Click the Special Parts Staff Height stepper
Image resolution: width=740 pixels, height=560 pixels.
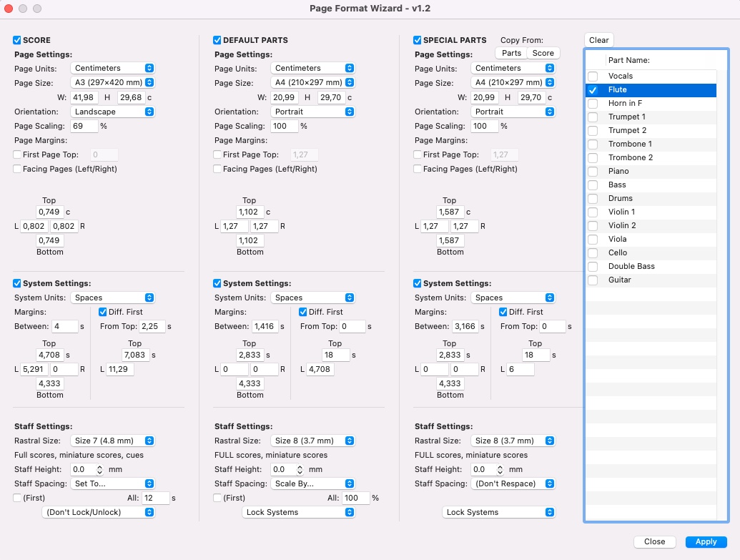[x=500, y=469]
